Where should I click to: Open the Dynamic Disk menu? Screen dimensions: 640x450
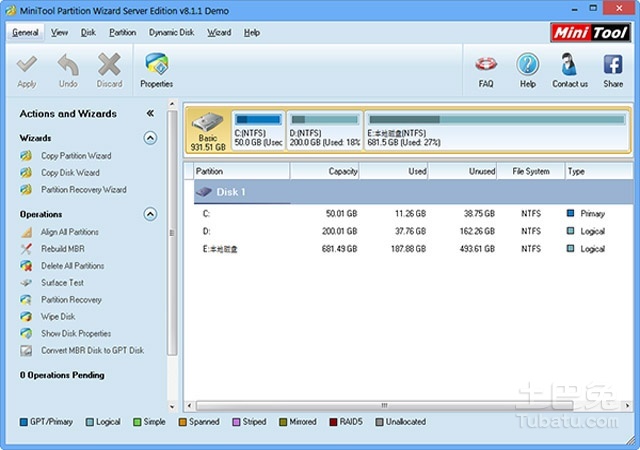click(x=171, y=33)
